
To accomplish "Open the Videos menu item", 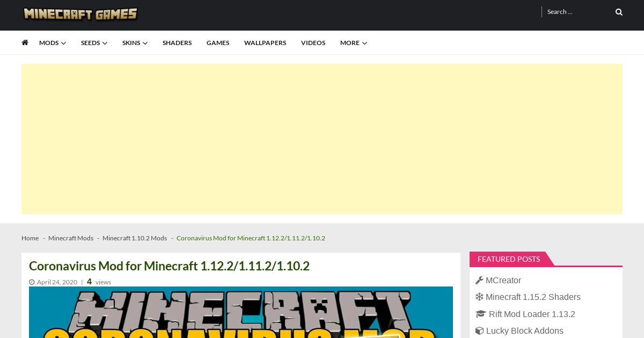I will point(313,43).
